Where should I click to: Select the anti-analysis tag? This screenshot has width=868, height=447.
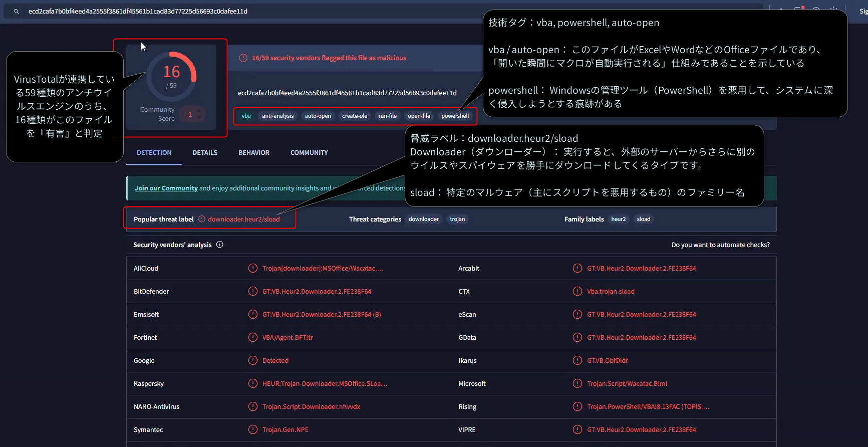(x=277, y=116)
